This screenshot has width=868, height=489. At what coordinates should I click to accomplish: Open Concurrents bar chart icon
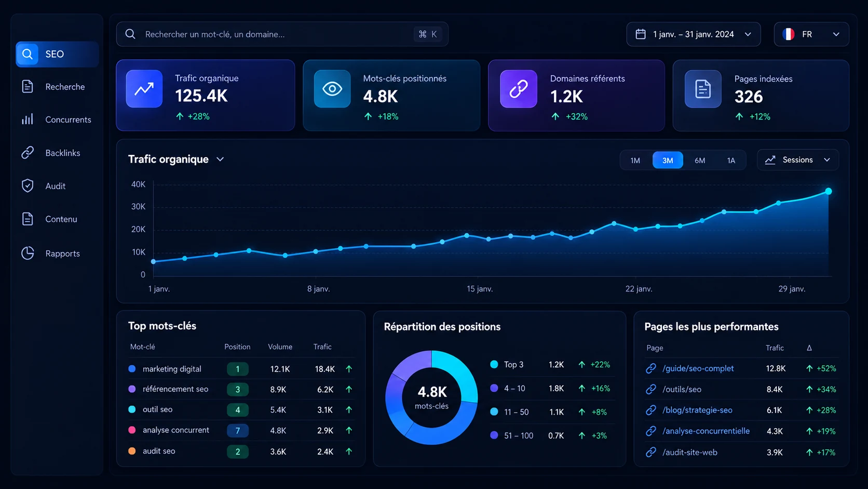click(x=28, y=120)
